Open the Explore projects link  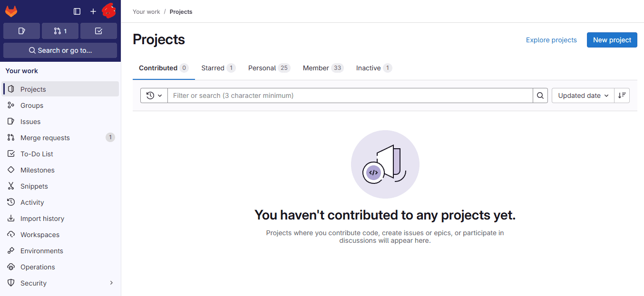[x=551, y=40]
